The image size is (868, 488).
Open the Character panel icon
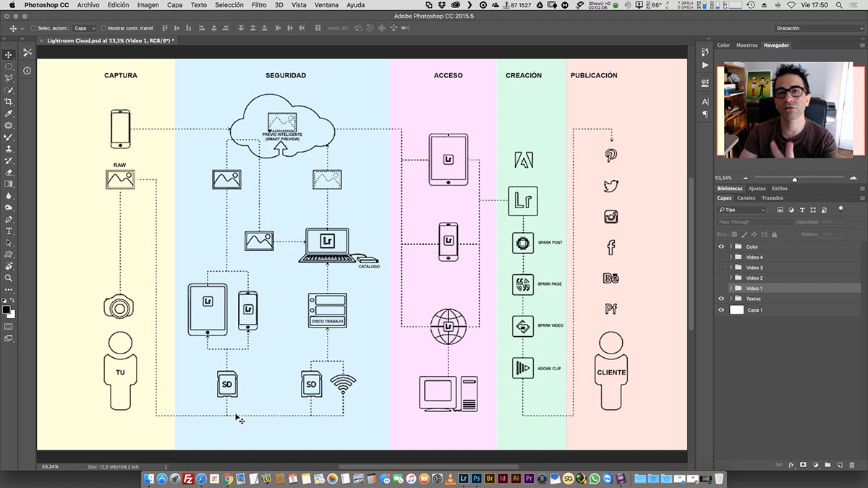[x=705, y=102]
